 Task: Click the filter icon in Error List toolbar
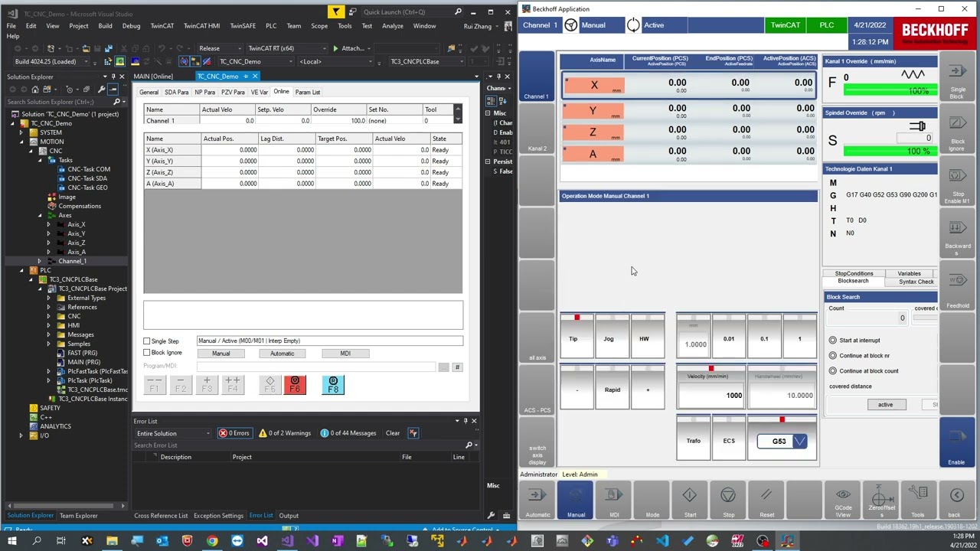413,433
